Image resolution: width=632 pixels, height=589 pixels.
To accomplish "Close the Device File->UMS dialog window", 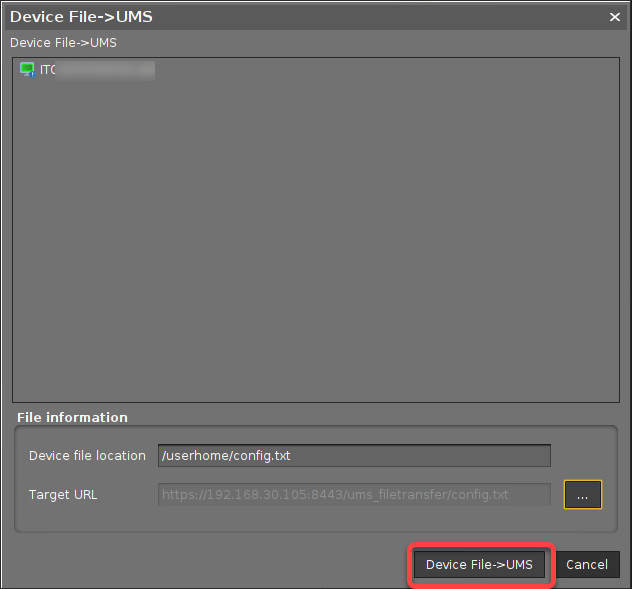I will point(615,16).
